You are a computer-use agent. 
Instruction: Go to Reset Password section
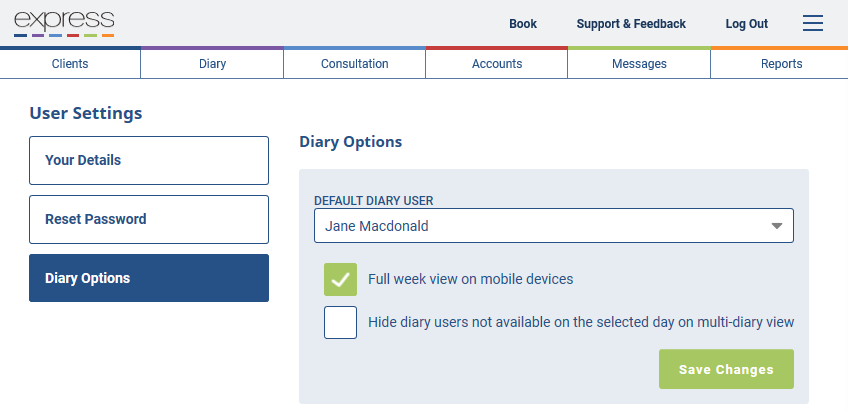click(x=149, y=219)
